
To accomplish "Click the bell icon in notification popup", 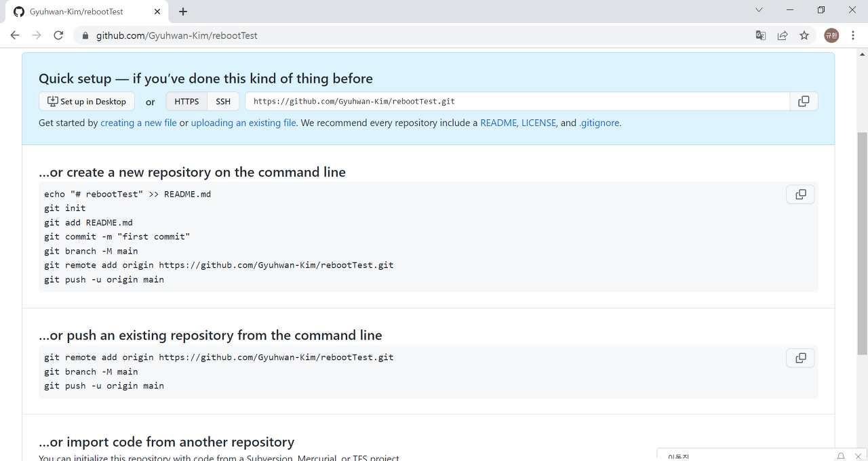I will [841, 456].
